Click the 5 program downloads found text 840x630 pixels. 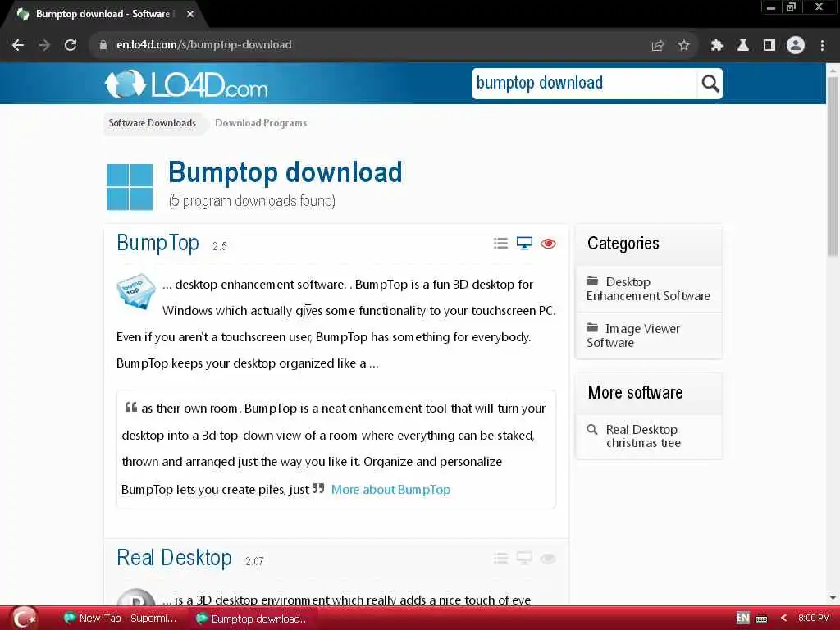(252, 201)
